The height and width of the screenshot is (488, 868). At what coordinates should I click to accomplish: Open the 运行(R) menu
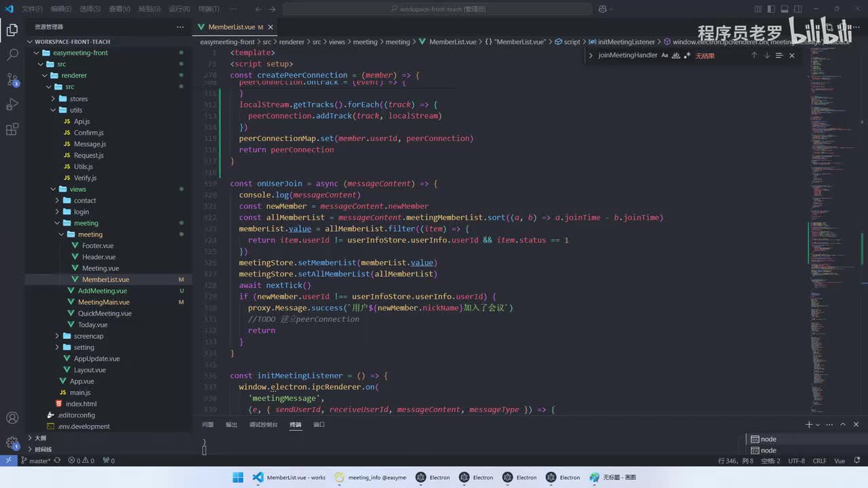[179, 9]
